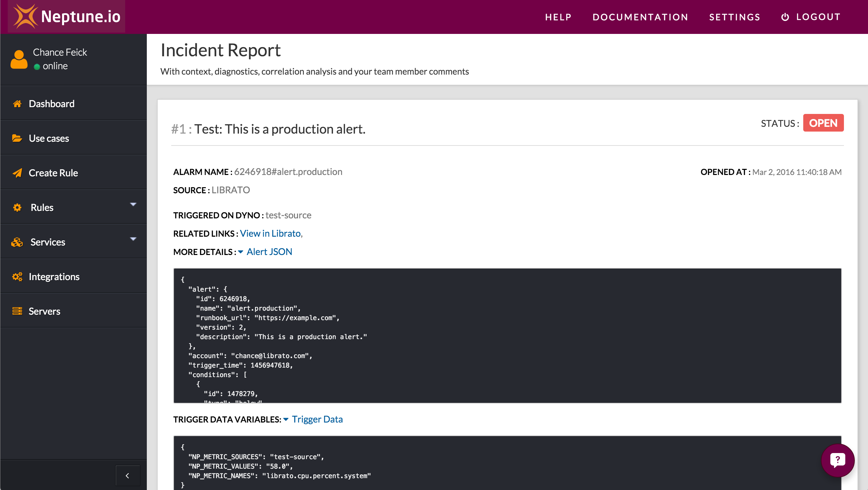Expand the Services submenu arrow
Viewport: 868px width, 490px height.
[133, 239]
